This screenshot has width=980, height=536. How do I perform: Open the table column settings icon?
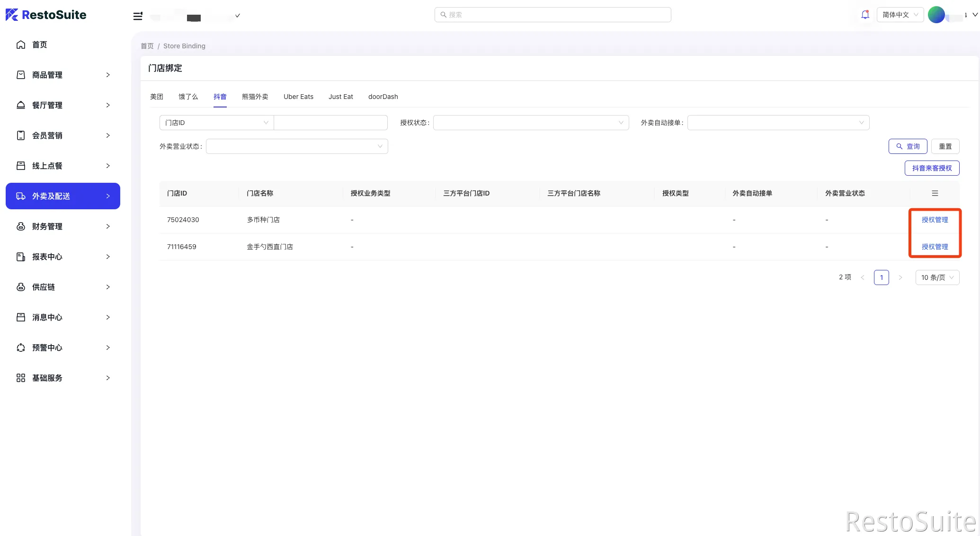tap(935, 193)
